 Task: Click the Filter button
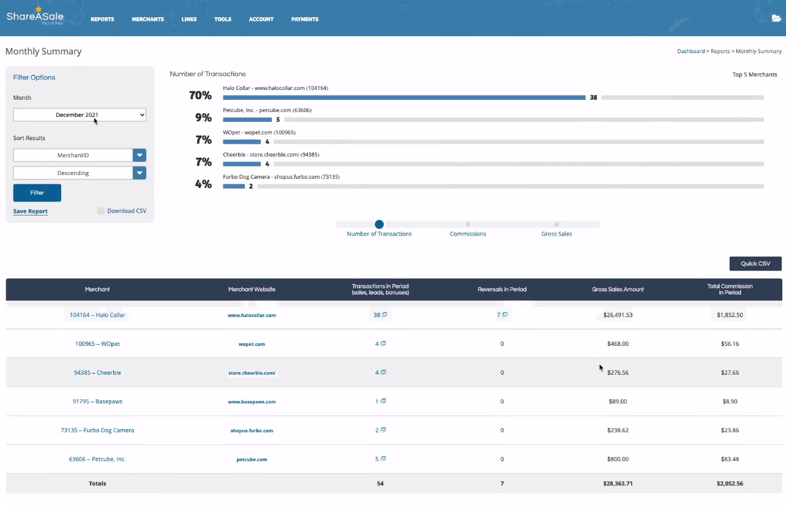click(37, 193)
